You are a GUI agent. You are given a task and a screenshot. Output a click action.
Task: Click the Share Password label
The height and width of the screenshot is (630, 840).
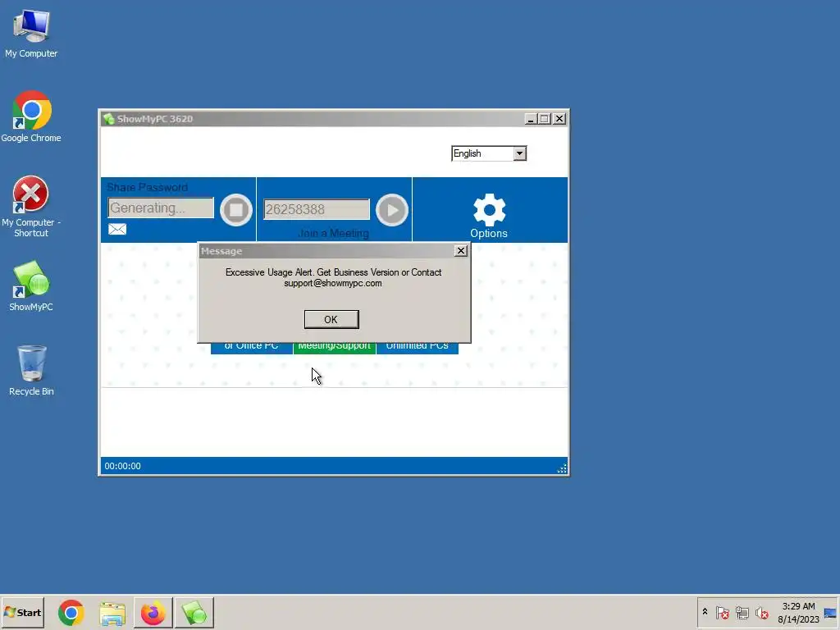point(148,188)
